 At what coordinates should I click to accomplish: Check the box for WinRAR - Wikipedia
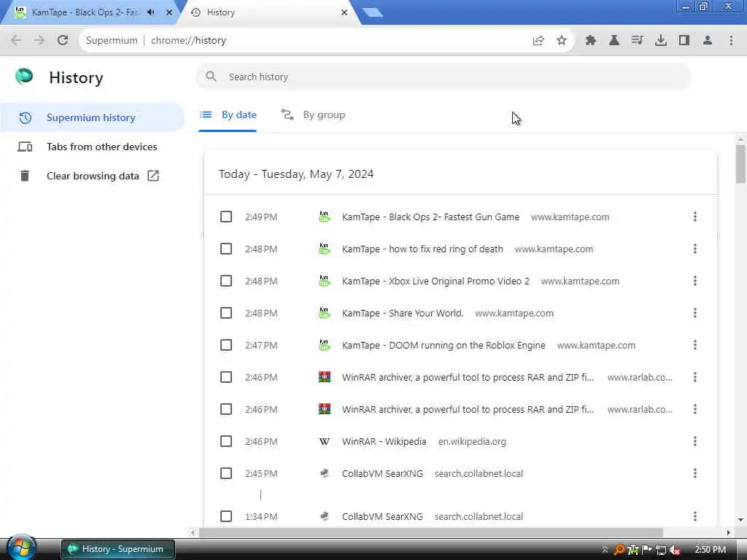coord(226,441)
